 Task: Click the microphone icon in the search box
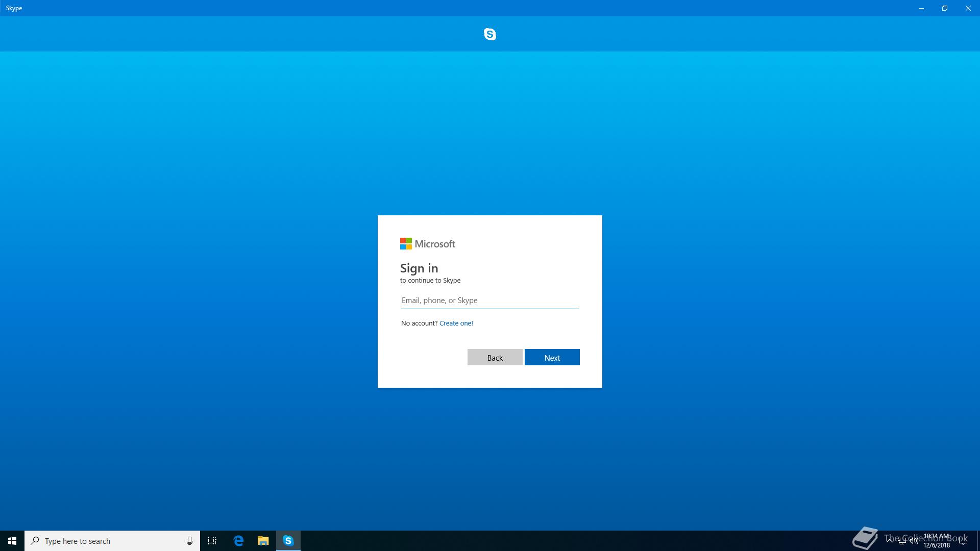point(189,541)
